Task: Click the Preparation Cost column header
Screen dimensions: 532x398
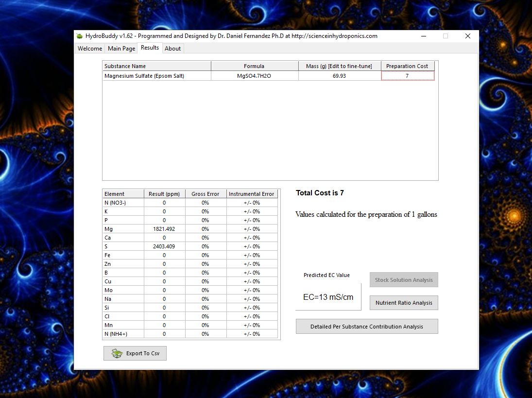Action: tap(408, 66)
